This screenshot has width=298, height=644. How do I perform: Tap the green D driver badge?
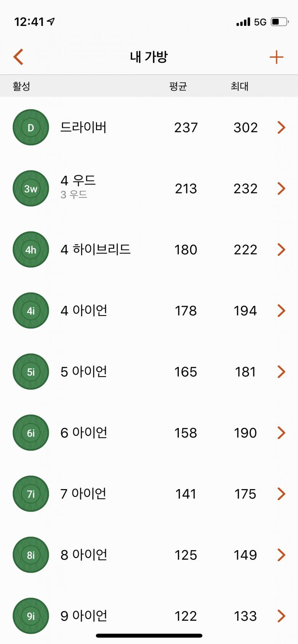(x=31, y=127)
